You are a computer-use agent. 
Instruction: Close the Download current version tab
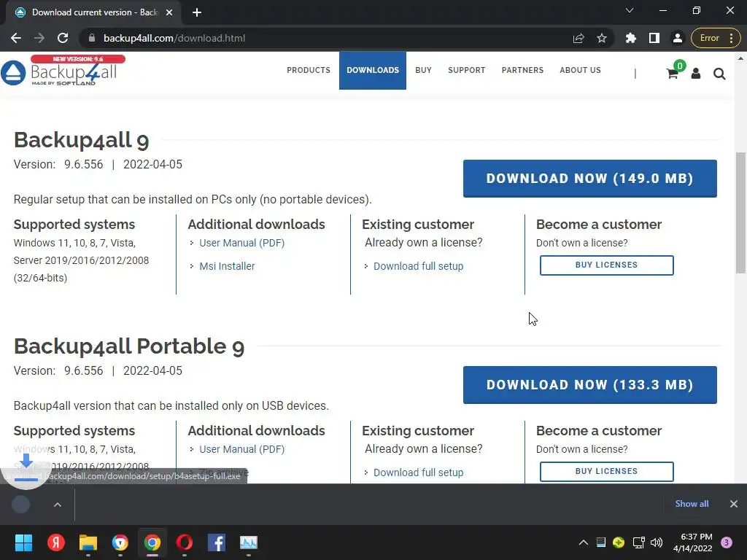[169, 12]
